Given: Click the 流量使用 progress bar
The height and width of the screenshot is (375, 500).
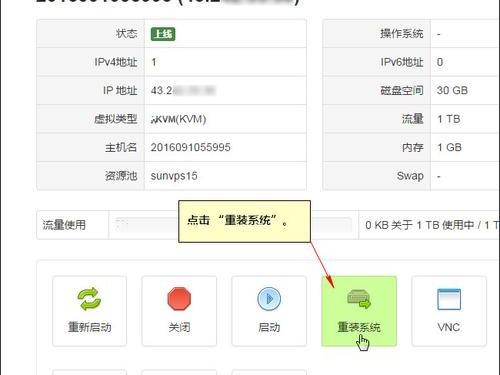Looking at the screenshot, I should 233,225.
